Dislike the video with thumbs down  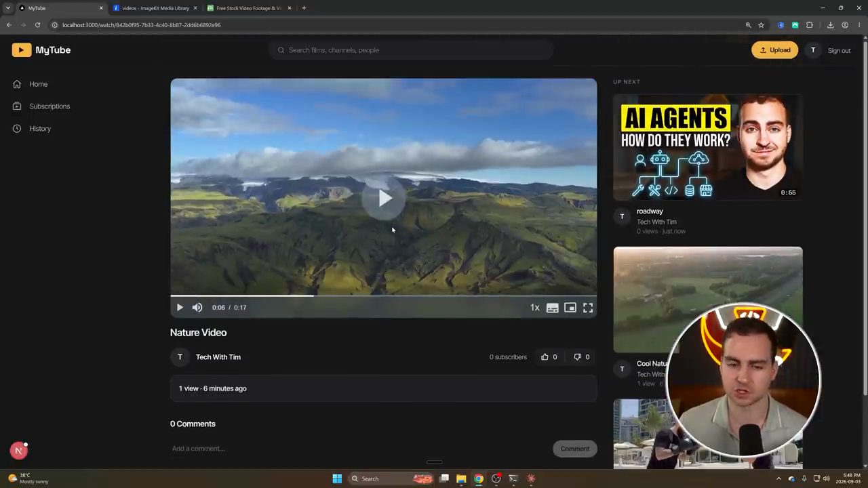582,357
